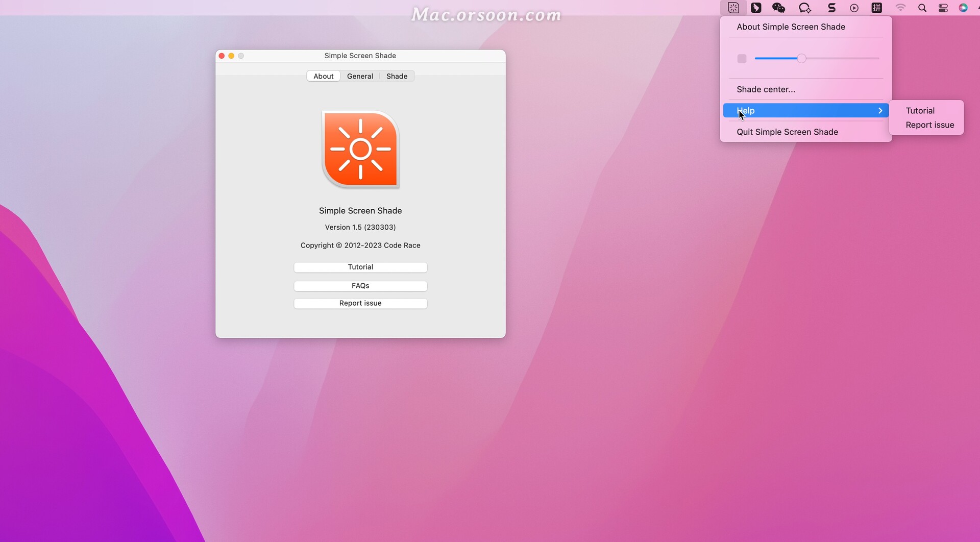Open Thunder from the menu bar
The height and width of the screenshot is (542, 980).
(x=756, y=8)
